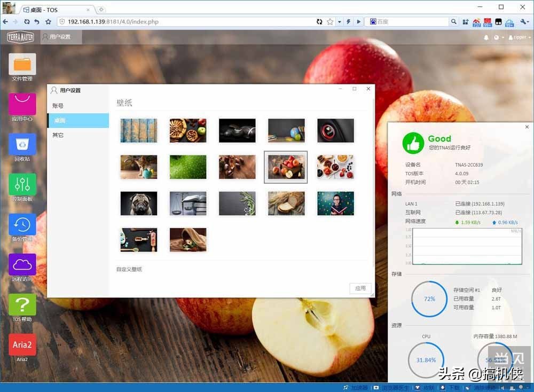Click the 自定义壁纸 custom wallpaper link

pyautogui.click(x=129, y=269)
